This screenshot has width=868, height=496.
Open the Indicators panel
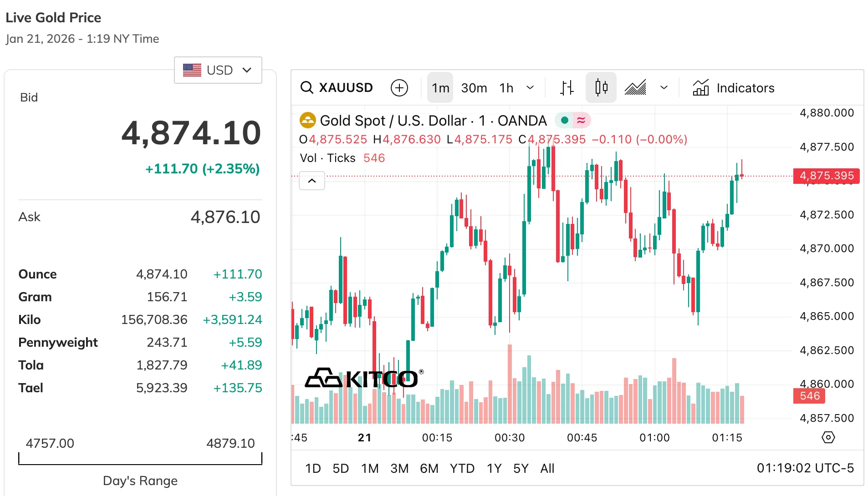(734, 88)
